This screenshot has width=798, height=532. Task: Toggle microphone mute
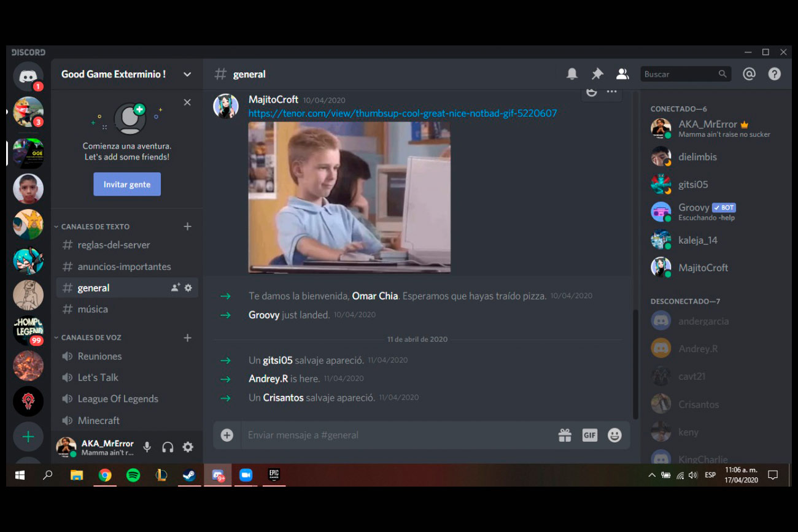click(x=147, y=447)
